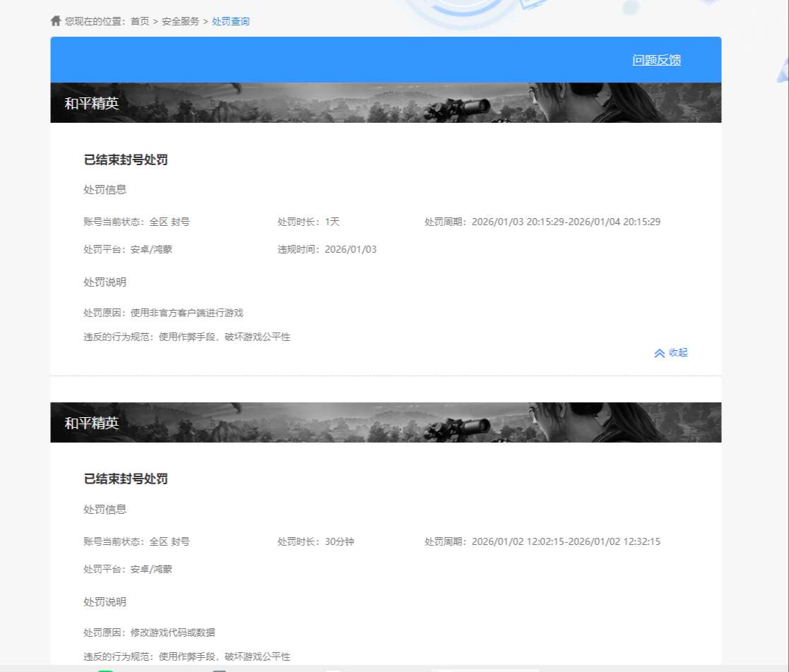Click second record's 违反的行为规范 line
This screenshot has width=789, height=672.
(187, 657)
